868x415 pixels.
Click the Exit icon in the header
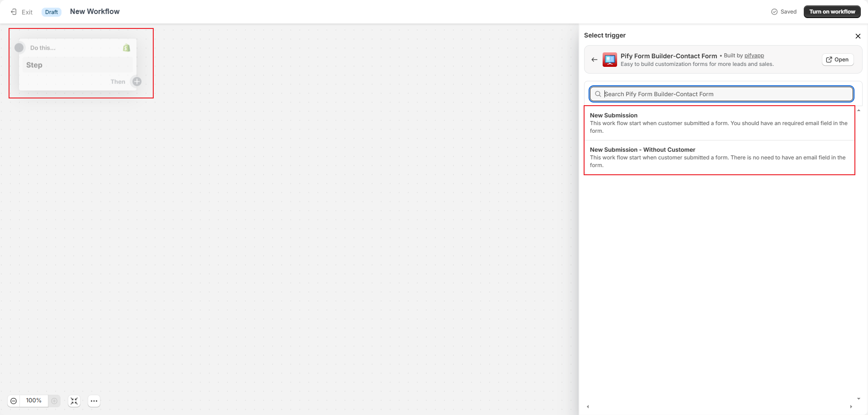coord(14,12)
